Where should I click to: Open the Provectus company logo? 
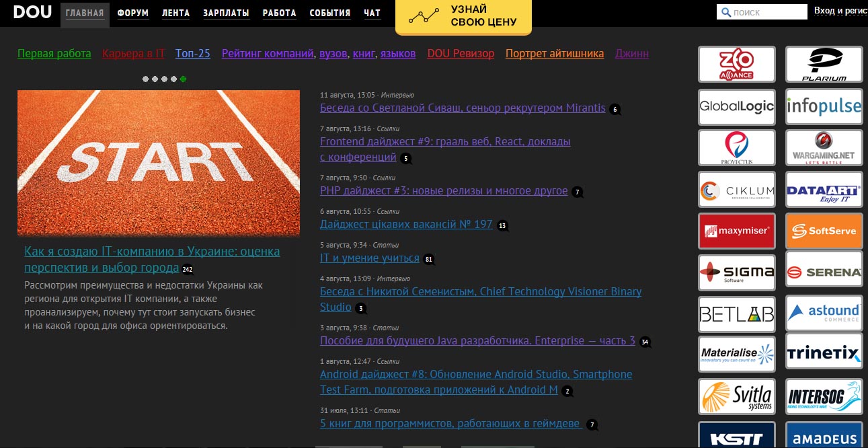737,148
